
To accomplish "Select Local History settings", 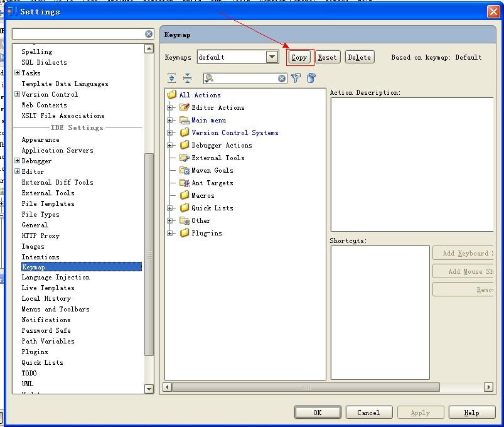I will point(46,298).
